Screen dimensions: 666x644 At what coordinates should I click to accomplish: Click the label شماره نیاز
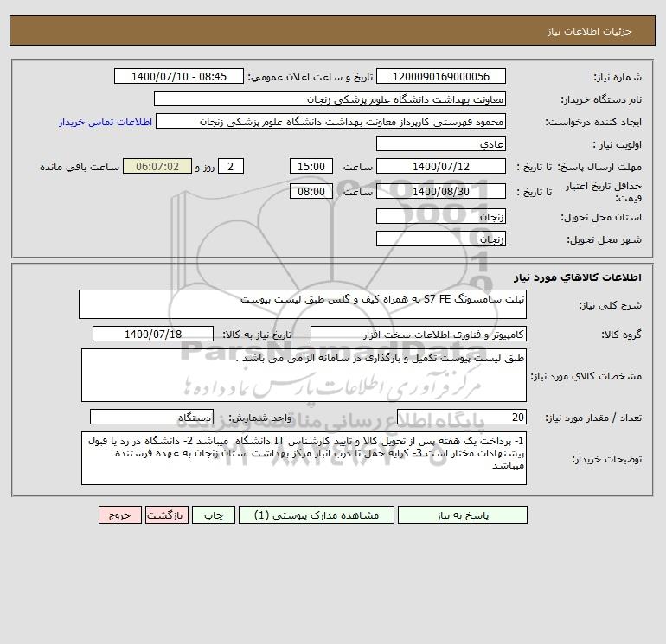coord(618,77)
